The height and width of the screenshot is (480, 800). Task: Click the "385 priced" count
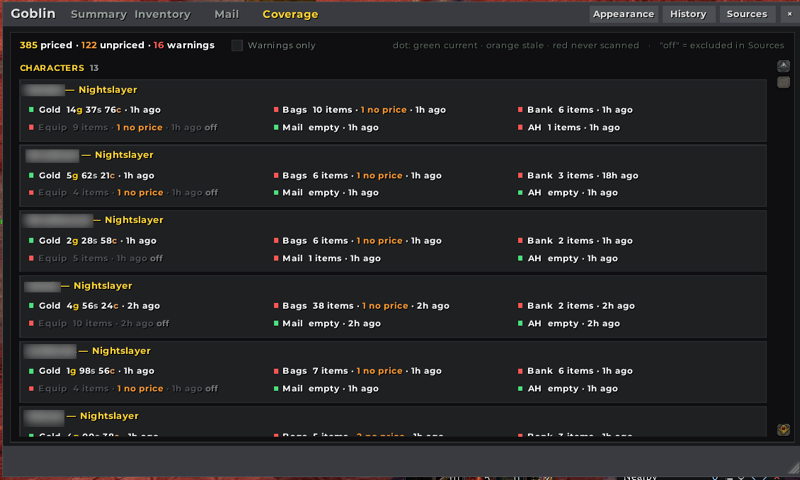(x=46, y=45)
